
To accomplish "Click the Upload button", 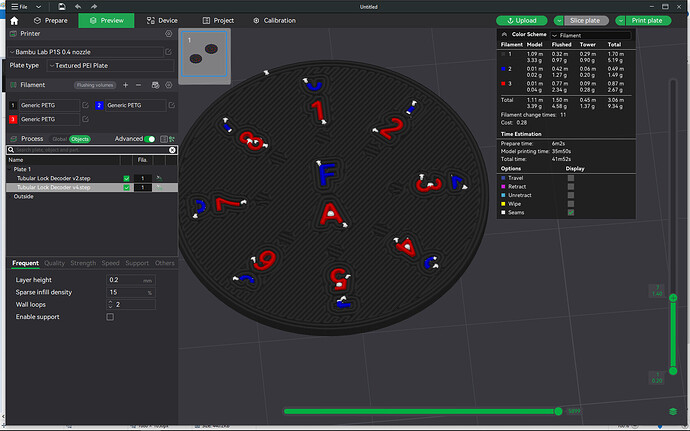I will pyautogui.click(x=521, y=21).
